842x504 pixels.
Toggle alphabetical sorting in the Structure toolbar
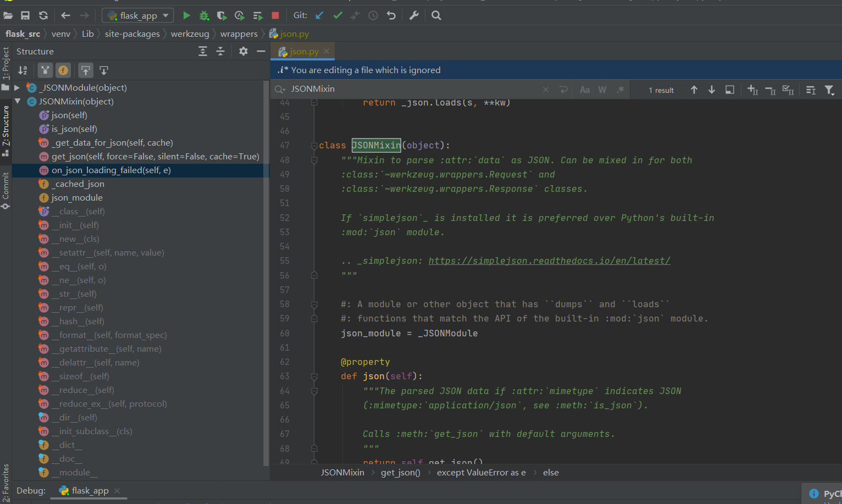click(x=23, y=70)
